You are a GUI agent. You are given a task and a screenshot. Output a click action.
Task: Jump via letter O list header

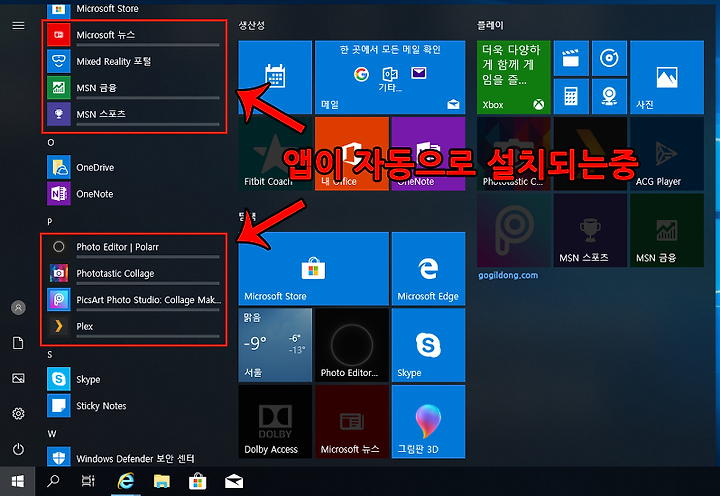point(51,143)
